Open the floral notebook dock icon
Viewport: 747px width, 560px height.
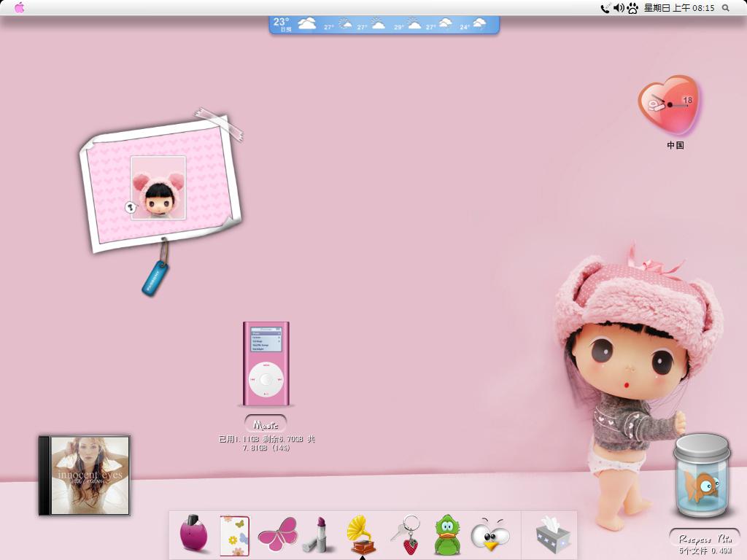pos(234,535)
